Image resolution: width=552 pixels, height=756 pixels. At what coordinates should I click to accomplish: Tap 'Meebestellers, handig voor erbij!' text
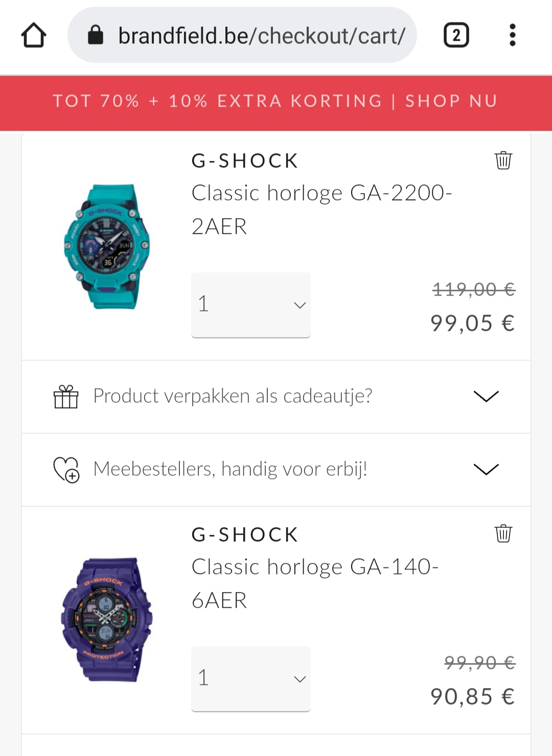(231, 469)
